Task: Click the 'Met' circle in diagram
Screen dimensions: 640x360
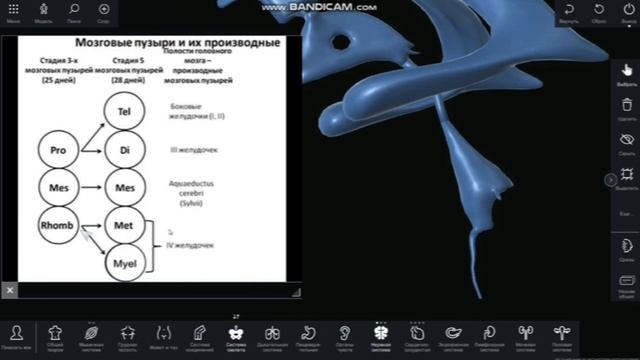Action: pyautogui.click(x=124, y=225)
